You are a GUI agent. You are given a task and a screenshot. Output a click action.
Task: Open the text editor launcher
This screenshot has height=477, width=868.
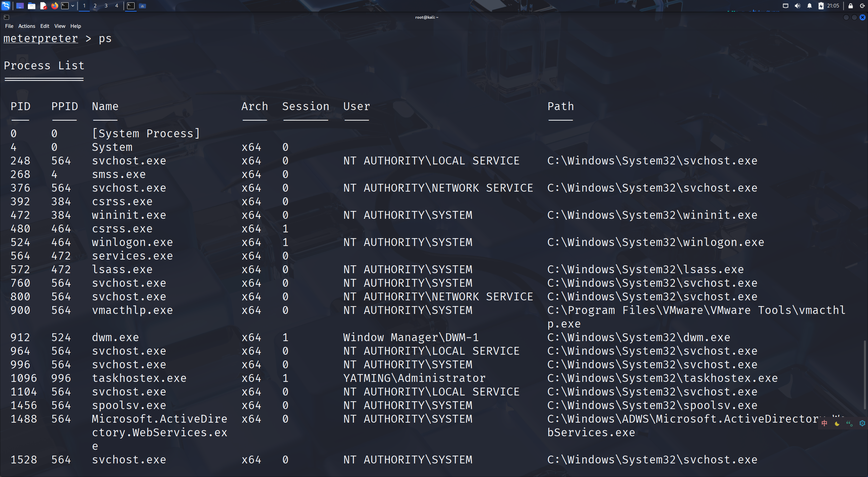coord(43,5)
